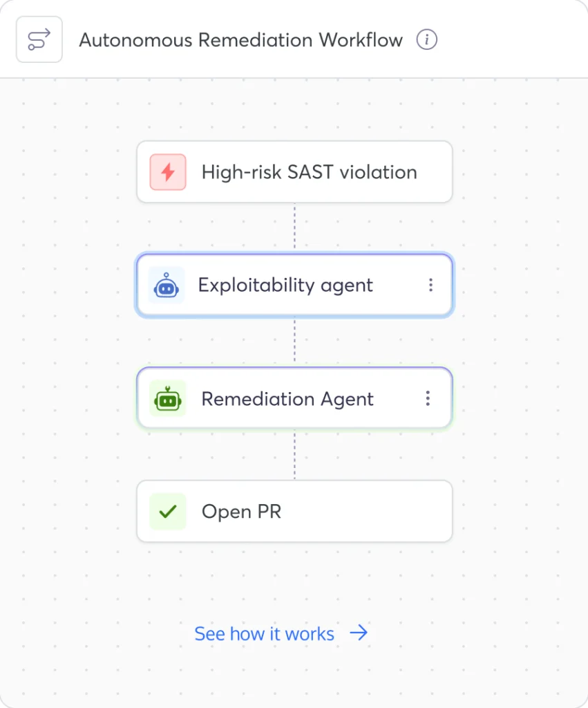Select the Open PR step node
Image resolution: width=588 pixels, height=708 pixels.
[294, 511]
